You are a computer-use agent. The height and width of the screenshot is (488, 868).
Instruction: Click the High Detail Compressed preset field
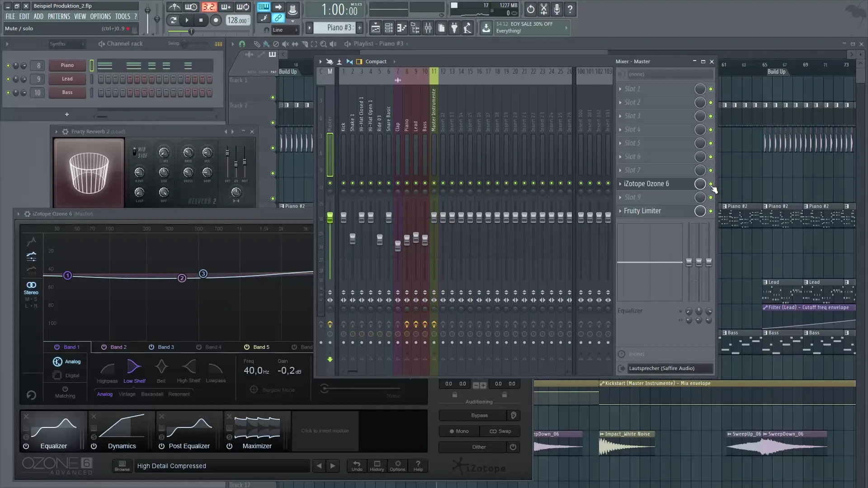click(222, 466)
